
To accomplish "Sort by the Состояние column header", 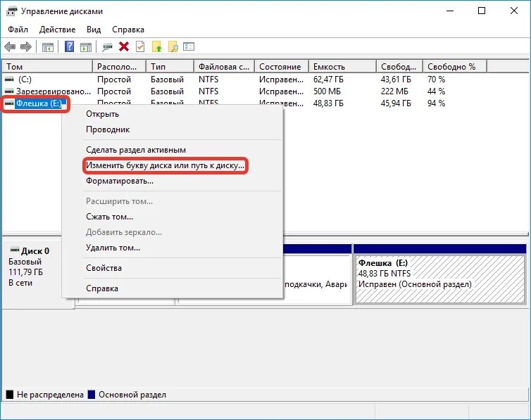I will [282, 67].
